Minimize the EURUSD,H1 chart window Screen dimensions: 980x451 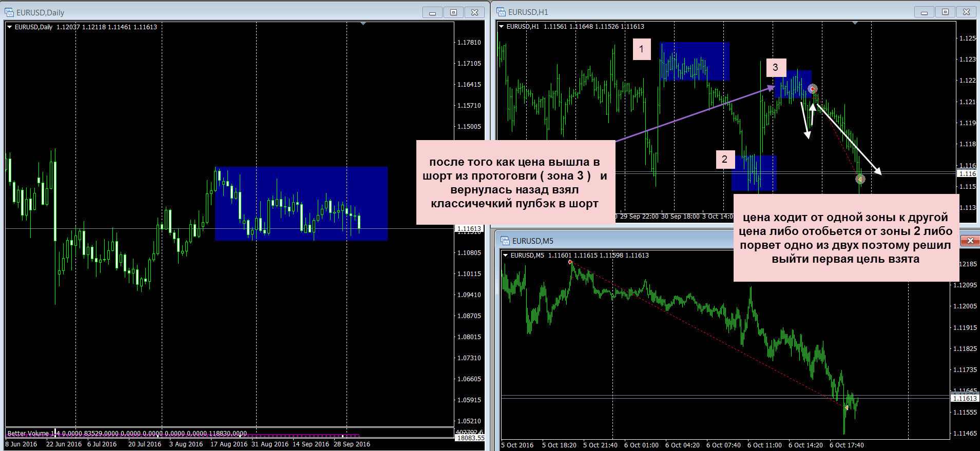924,12
